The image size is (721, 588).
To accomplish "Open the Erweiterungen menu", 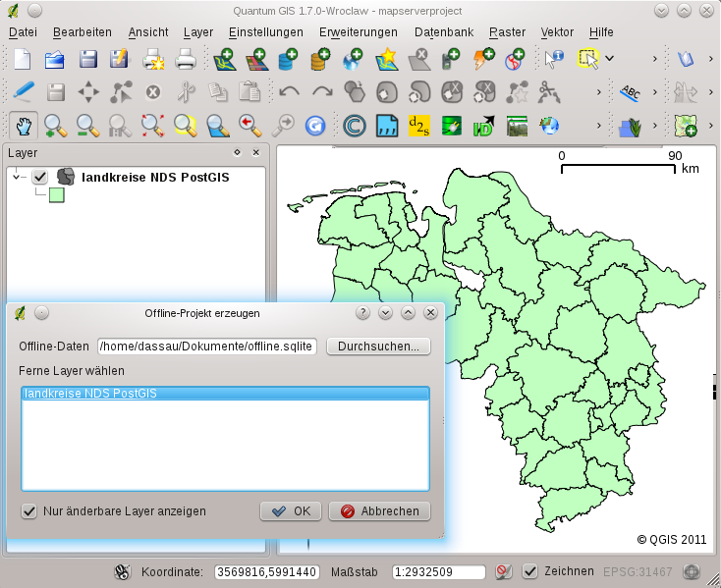I will pyautogui.click(x=359, y=32).
